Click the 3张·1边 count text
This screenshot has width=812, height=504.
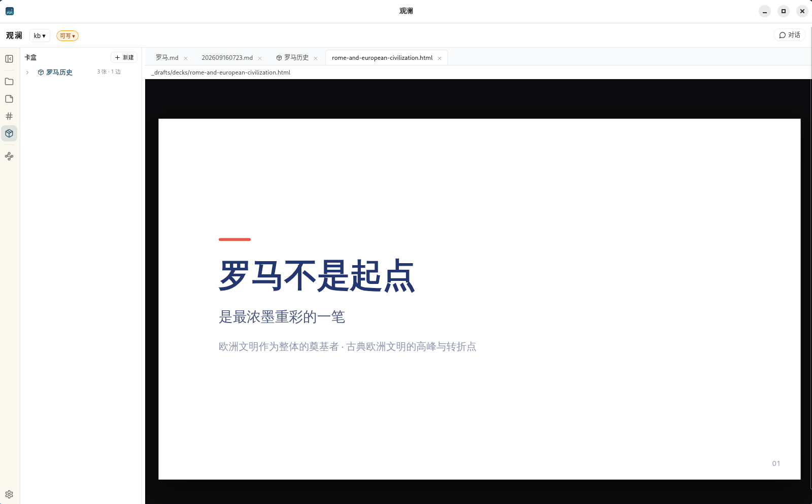coord(109,72)
